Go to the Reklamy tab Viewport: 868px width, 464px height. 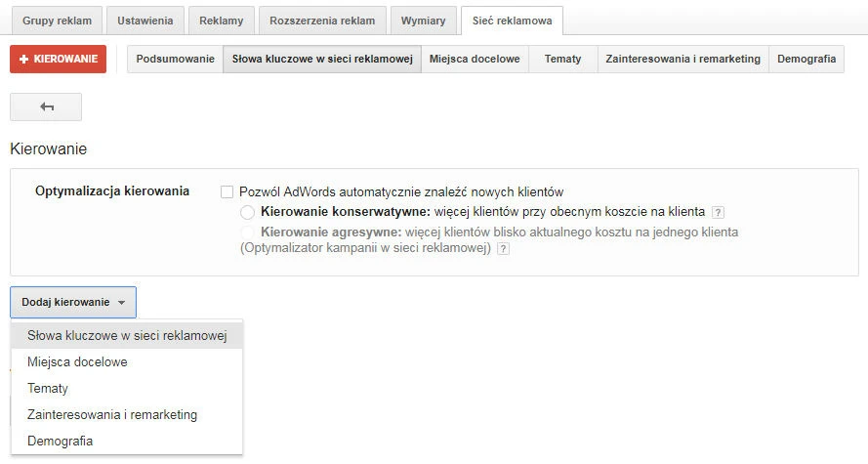click(221, 21)
